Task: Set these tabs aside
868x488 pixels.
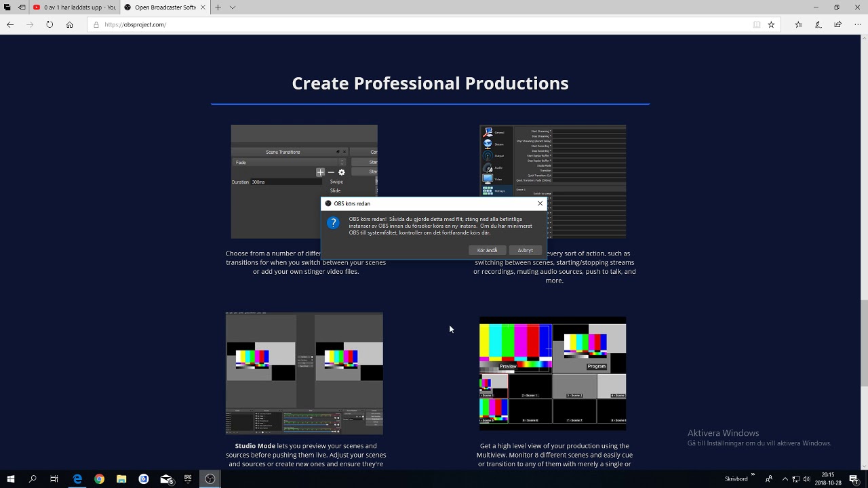Action: pyautogui.click(x=22, y=7)
